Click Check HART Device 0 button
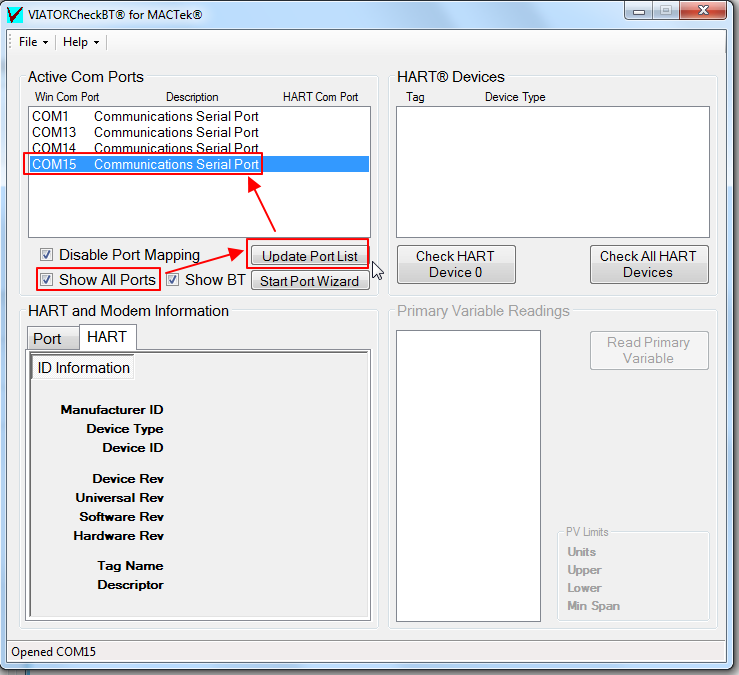The height and width of the screenshot is (675, 739). coord(456,264)
